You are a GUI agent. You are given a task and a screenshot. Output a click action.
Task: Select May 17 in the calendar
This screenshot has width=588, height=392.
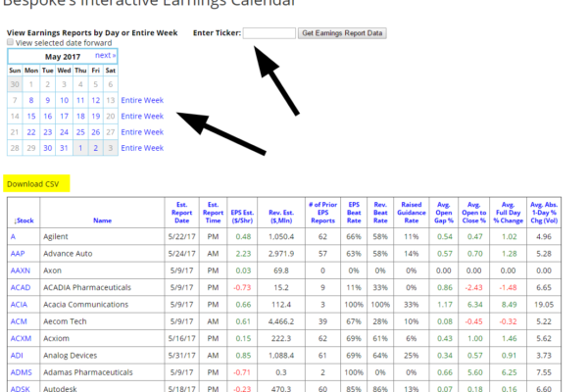point(64,117)
